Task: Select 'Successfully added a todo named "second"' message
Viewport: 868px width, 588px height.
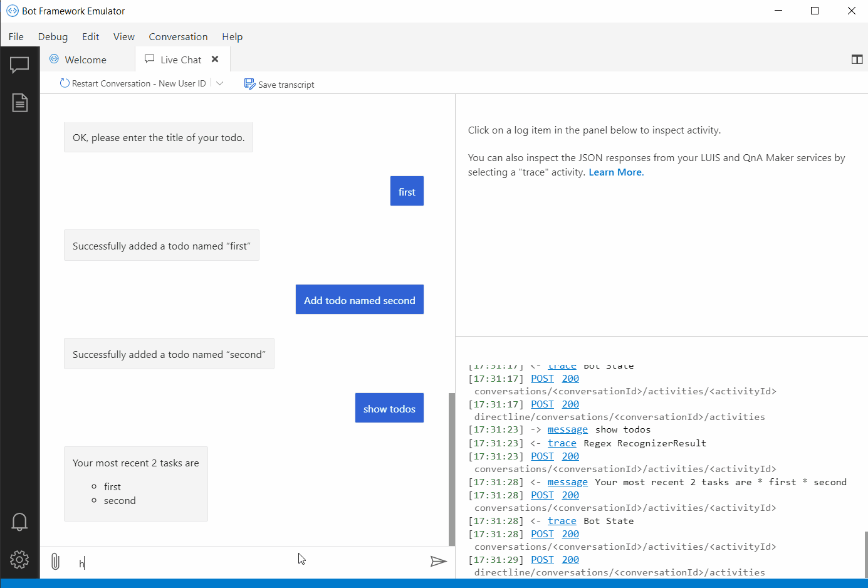Action: [x=169, y=354]
